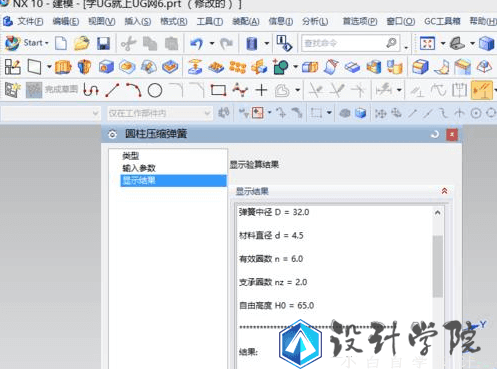Save the part with floppy icon
This screenshot has width=498, height=369.
[x=103, y=44]
